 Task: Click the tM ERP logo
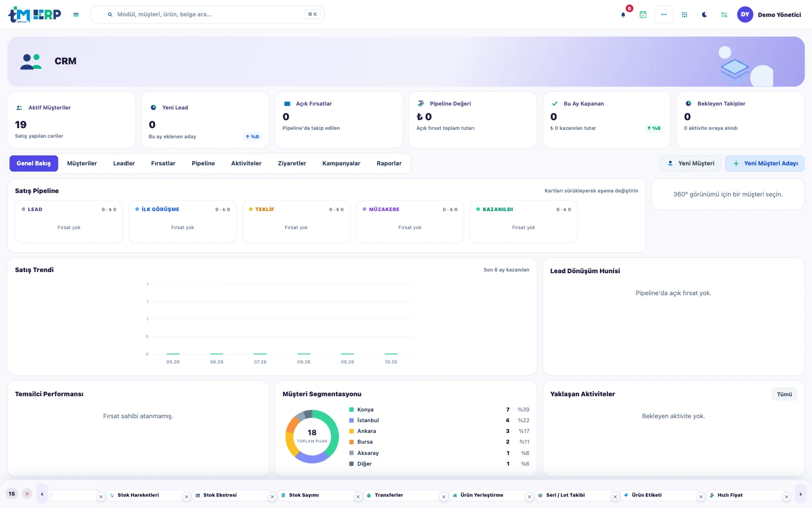click(x=34, y=15)
